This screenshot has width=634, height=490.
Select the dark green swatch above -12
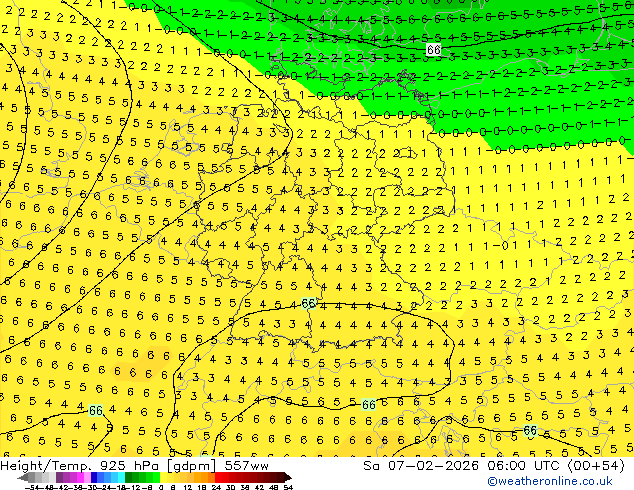point(129,478)
